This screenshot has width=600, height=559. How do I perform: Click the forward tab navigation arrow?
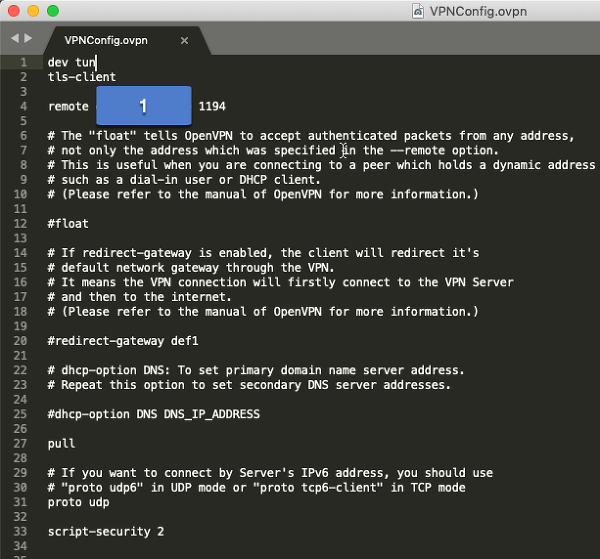click(x=28, y=38)
